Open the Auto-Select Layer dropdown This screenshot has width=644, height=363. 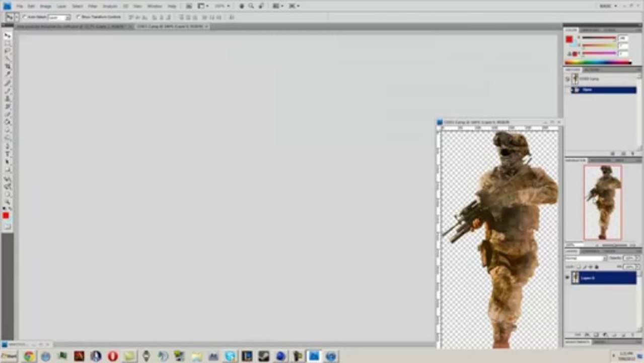(59, 17)
